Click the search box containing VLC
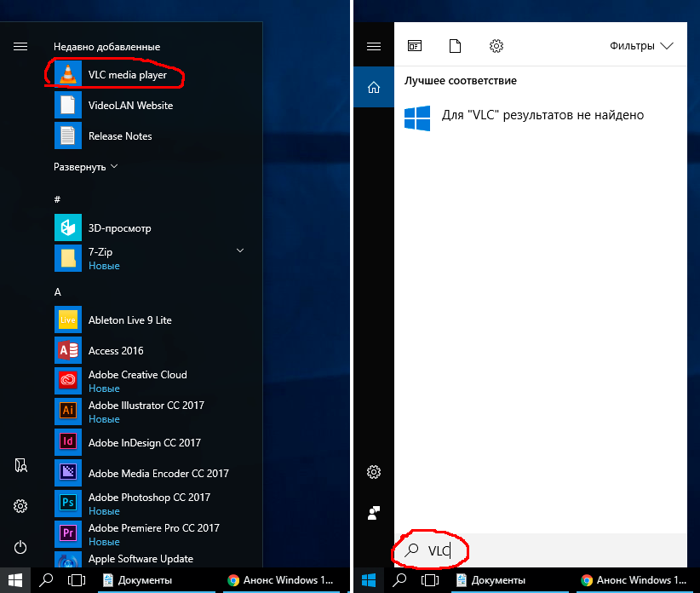Screen dimensions: 700x593 (x=541, y=550)
